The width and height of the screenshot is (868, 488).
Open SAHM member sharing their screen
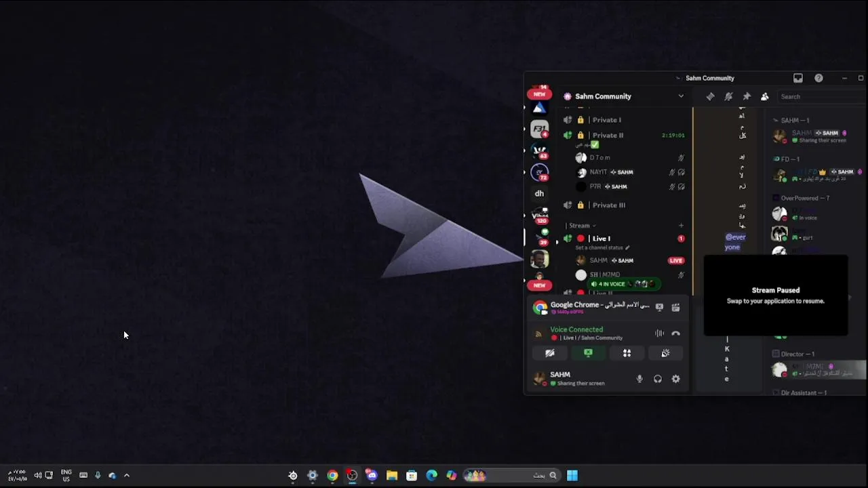click(818, 136)
